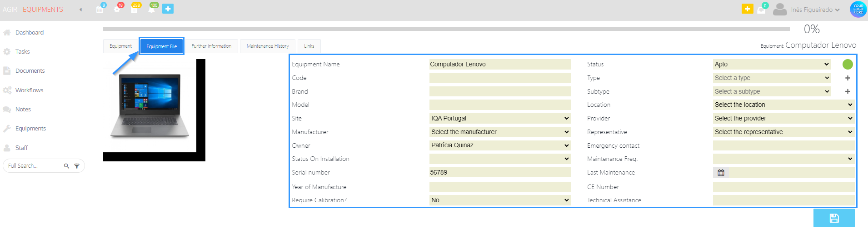The width and height of the screenshot is (868, 230).
Task: Expand the Inês Figueiredo user menu
Action: pos(815,10)
